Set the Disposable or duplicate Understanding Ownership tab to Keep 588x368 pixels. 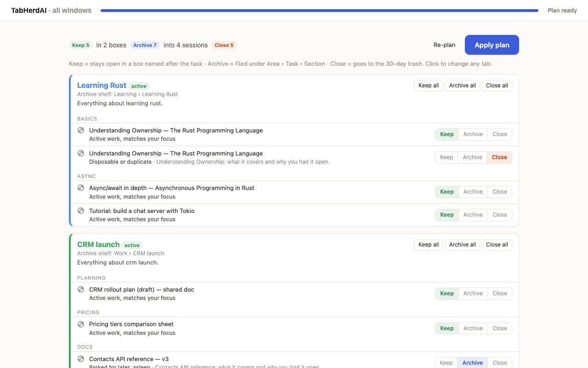click(447, 157)
